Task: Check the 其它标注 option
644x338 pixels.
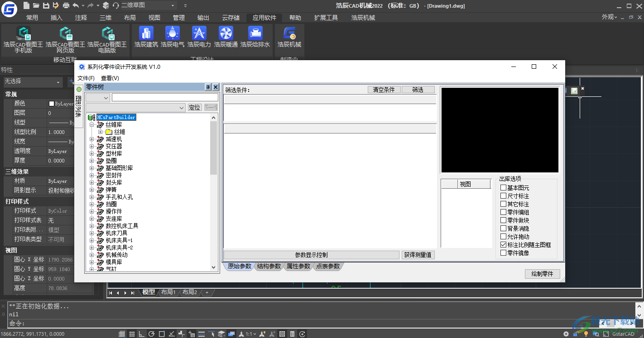Action: coord(503,204)
